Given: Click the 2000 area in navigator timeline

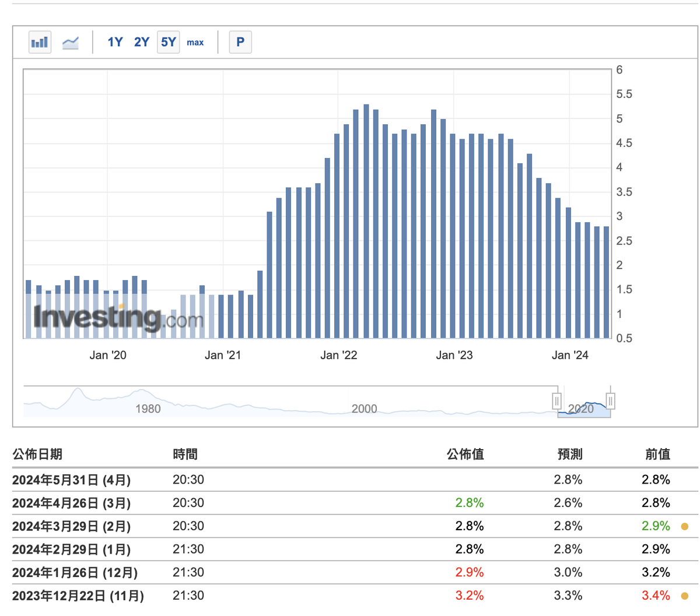Looking at the screenshot, I should click(365, 409).
